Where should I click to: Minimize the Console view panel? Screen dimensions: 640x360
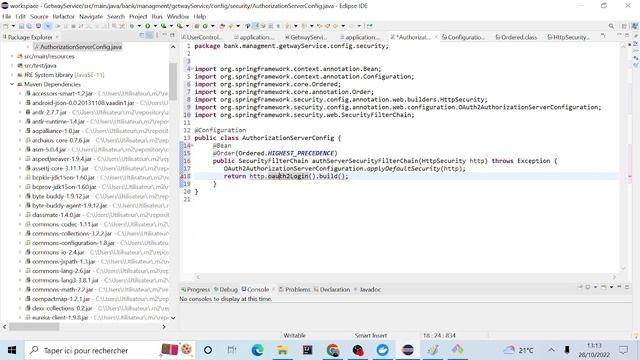[619, 287]
